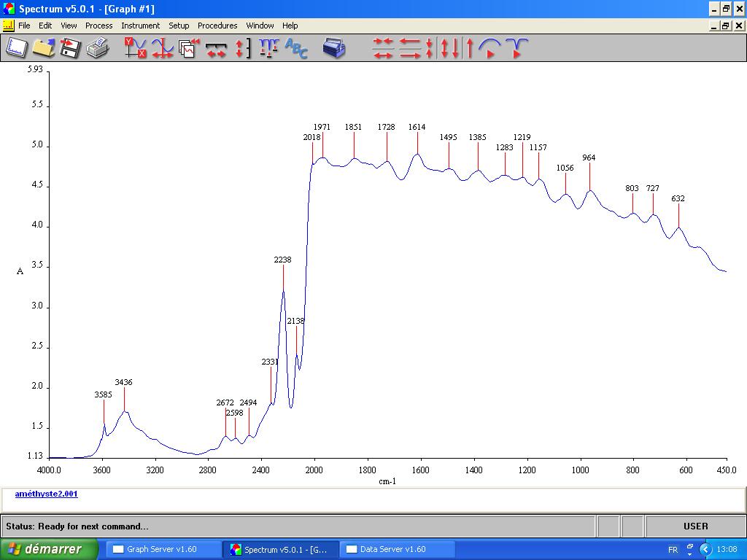Click the blue instrument scan icon
747x560 pixels.
pyautogui.click(x=334, y=48)
